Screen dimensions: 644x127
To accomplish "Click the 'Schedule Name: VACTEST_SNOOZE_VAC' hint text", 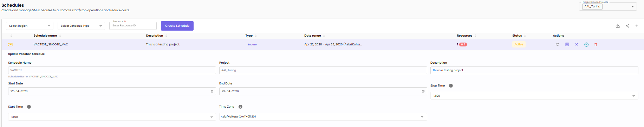I will 33,76.
